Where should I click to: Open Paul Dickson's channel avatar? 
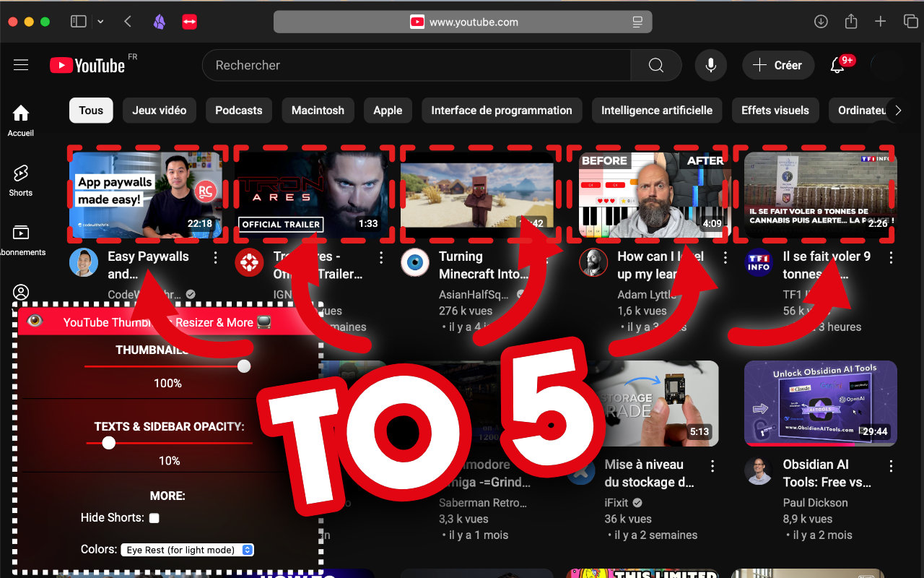coord(759,472)
